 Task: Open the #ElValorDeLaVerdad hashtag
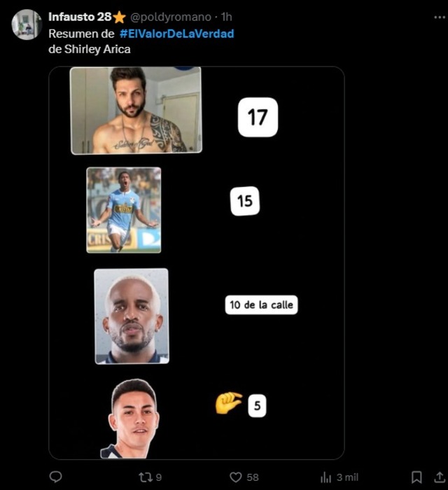177,34
